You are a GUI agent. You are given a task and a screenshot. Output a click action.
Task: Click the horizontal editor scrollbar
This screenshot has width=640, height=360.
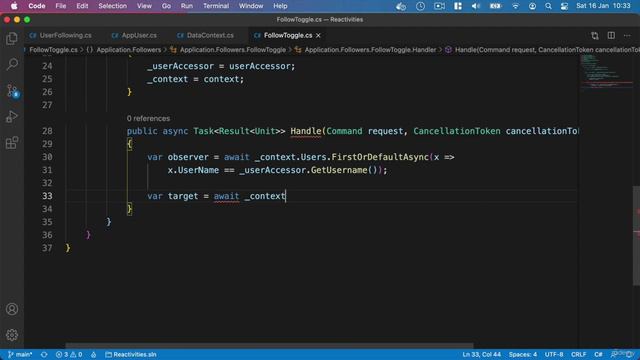tap(269, 345)
